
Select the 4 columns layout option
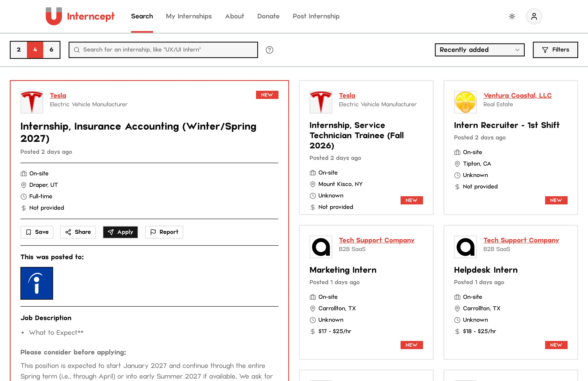coord(35,50)
